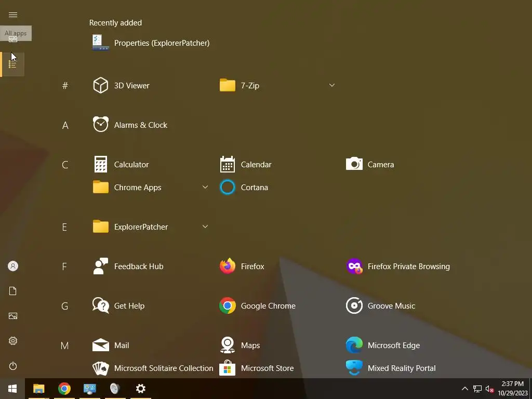Click the letter M group header
Image resolution: width=532 pixels, height=399 pixels.
pyautogui.click(x=64, y=345)
